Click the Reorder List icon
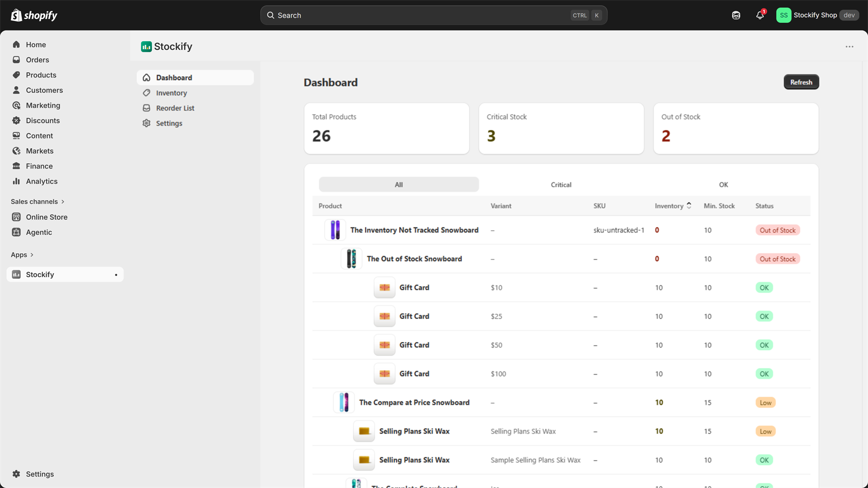The width and height of the screenshot is (868, 488). 146,108
